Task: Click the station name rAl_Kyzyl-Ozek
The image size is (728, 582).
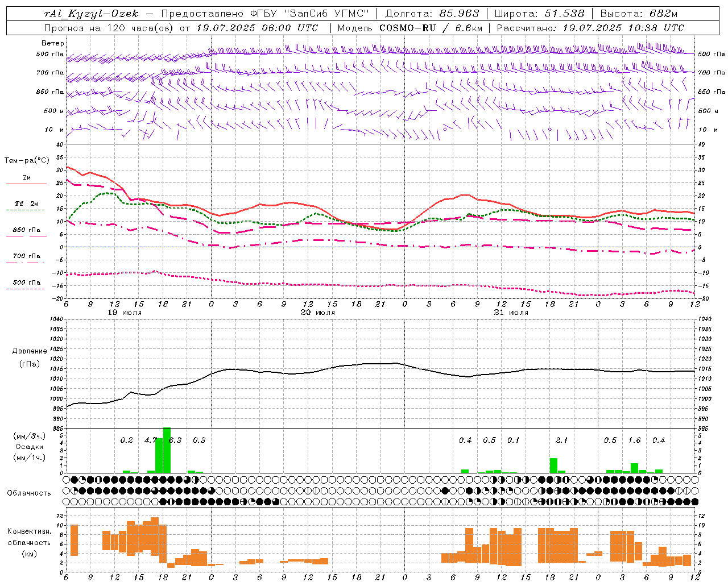Action: (x=91, y=14)
